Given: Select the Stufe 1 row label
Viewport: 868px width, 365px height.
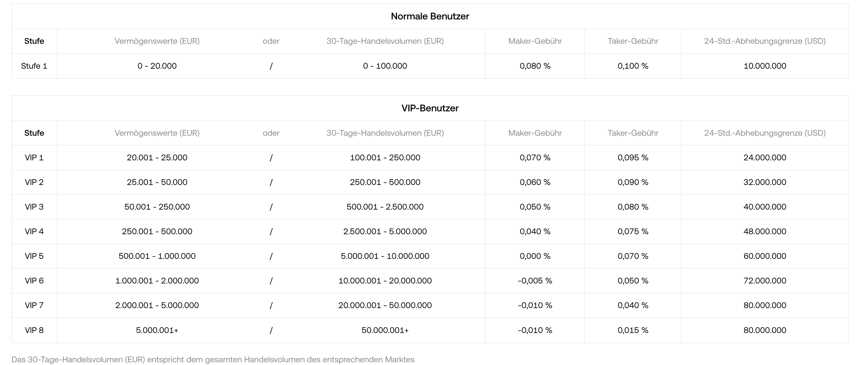Looking at the screenshot, I should point(34,66).
